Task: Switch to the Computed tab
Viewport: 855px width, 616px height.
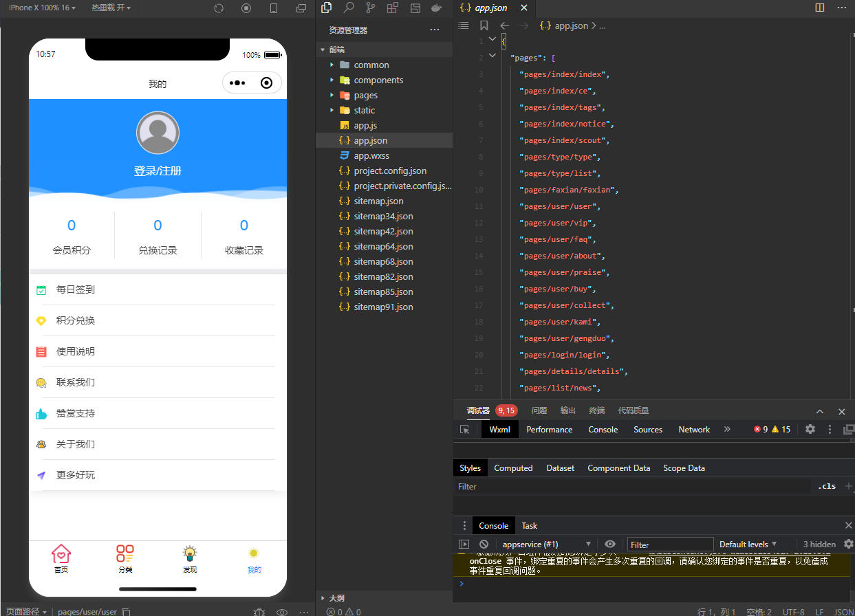Action: [x=513, y=468]
